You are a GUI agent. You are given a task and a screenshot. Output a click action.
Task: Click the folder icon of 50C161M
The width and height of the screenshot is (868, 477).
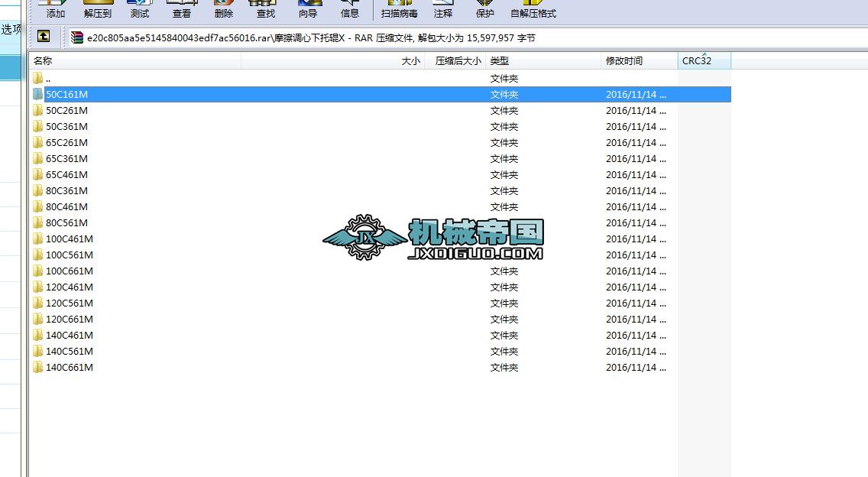(x=37, y=94)
